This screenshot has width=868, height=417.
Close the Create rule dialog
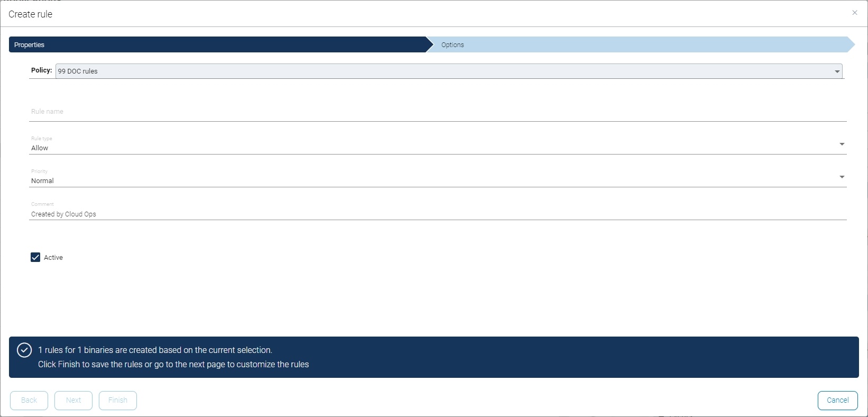click(x=854, y=13)
